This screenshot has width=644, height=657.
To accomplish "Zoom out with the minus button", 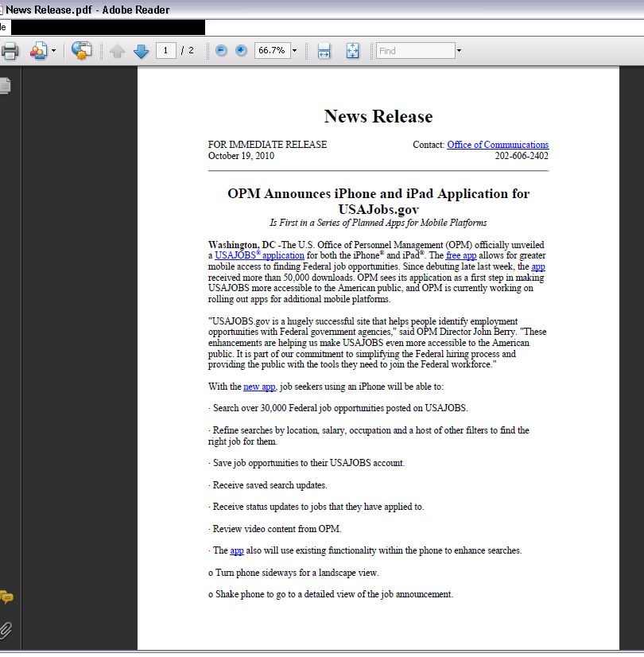I will point(221,51).
